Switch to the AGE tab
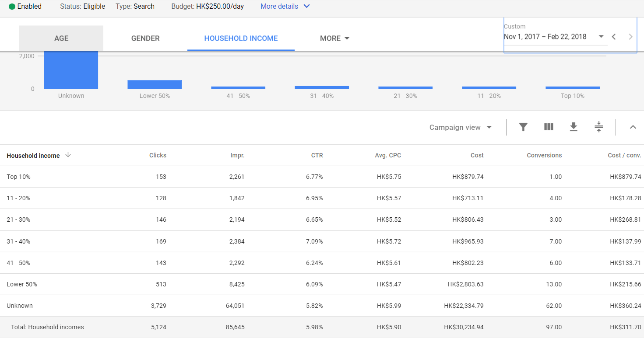This screenshot has width=644, height=338. point(61,38)
